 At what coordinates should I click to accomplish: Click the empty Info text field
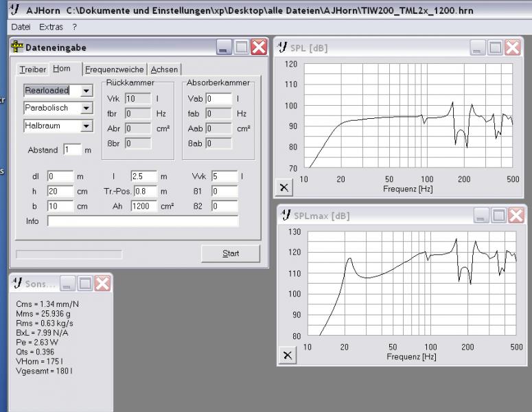pos(143,221)
